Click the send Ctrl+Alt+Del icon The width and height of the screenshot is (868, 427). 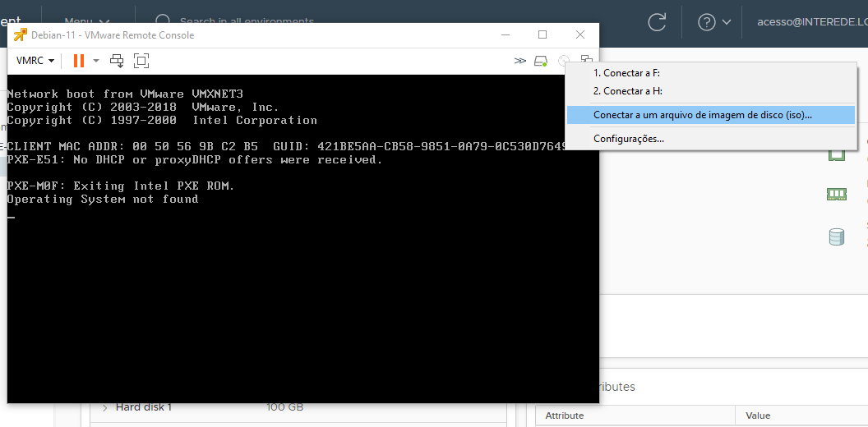coord(117,61)
